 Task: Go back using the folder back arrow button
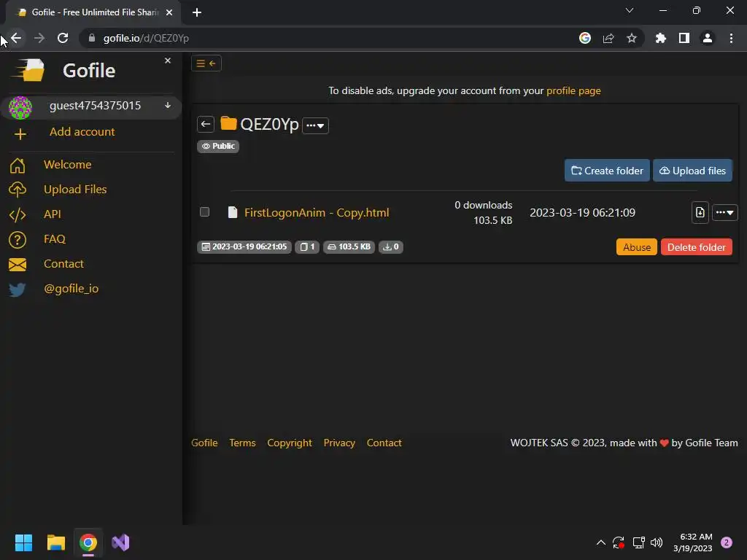(x=206, y=124)
